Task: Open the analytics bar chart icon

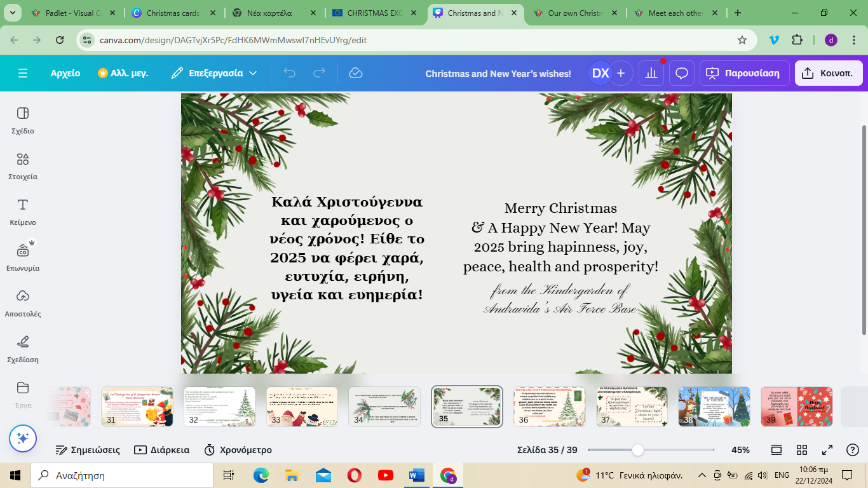Action: [651, 73]
